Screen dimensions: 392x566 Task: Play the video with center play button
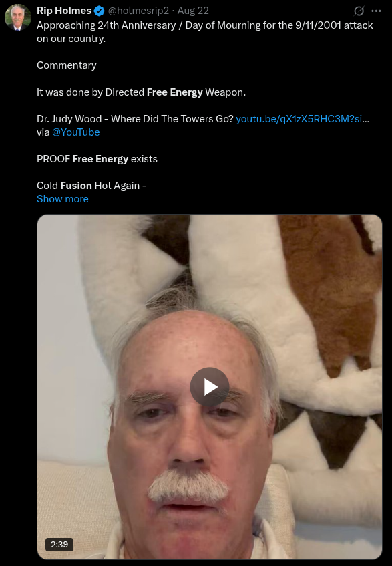[210, 387]
